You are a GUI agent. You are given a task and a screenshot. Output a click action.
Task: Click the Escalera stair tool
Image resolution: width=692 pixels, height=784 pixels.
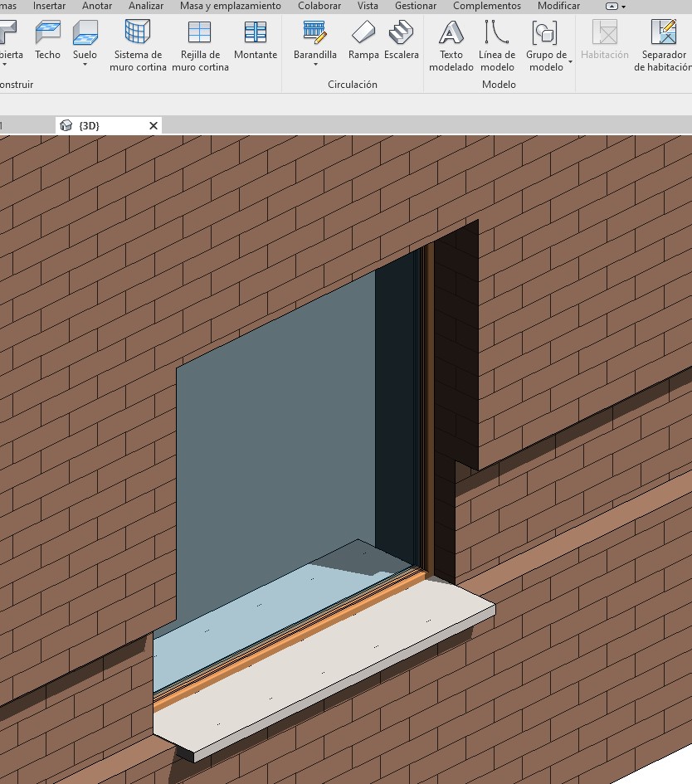pos(402,40)
